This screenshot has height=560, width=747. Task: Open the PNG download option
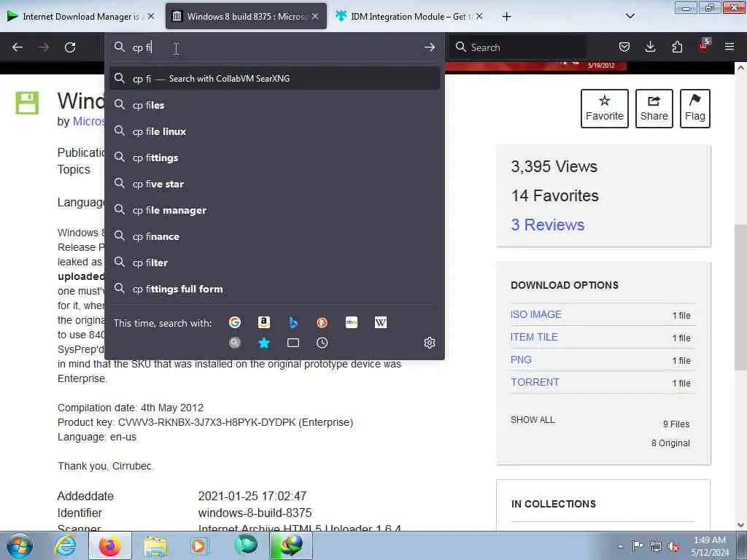click(521, 359)
